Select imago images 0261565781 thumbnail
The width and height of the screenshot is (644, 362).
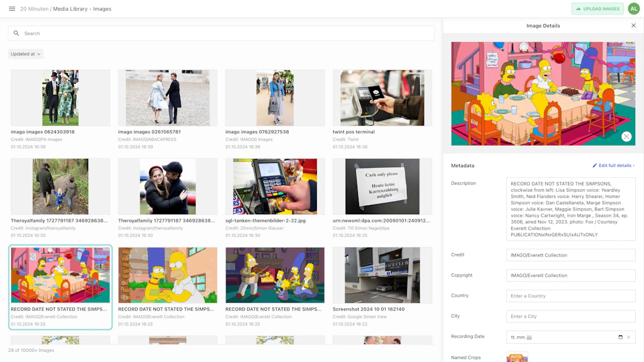tap(167, 97)
